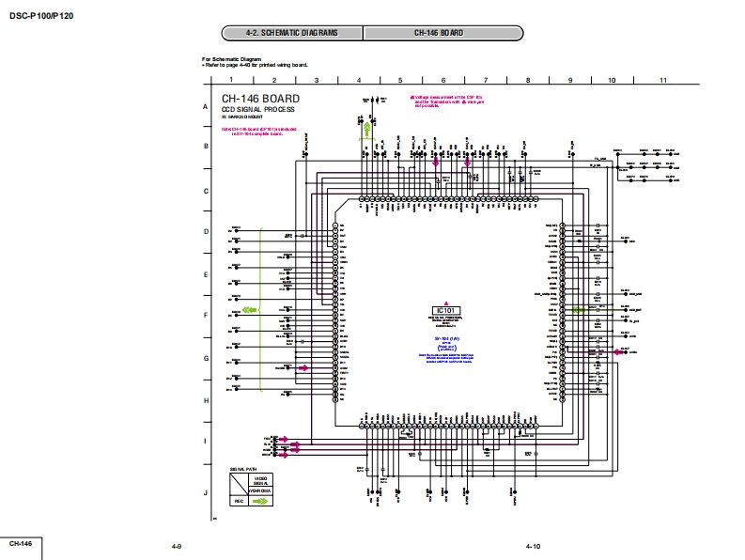The height and width of the screenshot is (560, 745).
Task: Select the 4-2. SCHEMATIC DIAGRAMS header tab
Action: pos(292,33)
